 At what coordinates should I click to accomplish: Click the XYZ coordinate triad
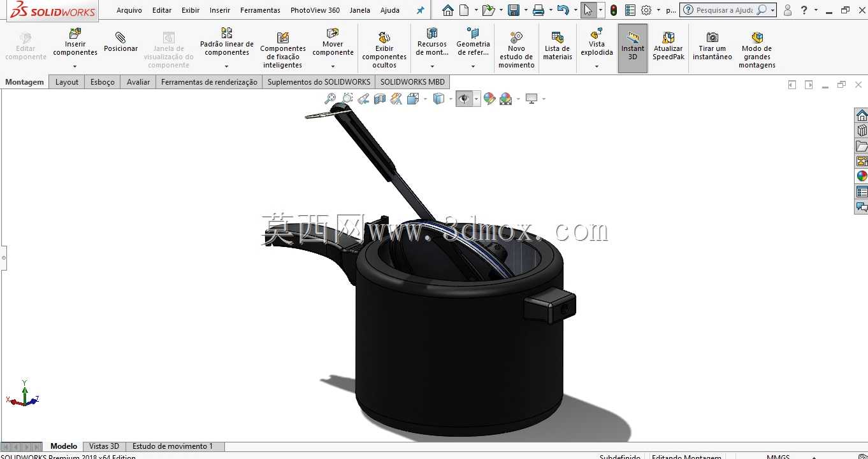tap(23, 394)
